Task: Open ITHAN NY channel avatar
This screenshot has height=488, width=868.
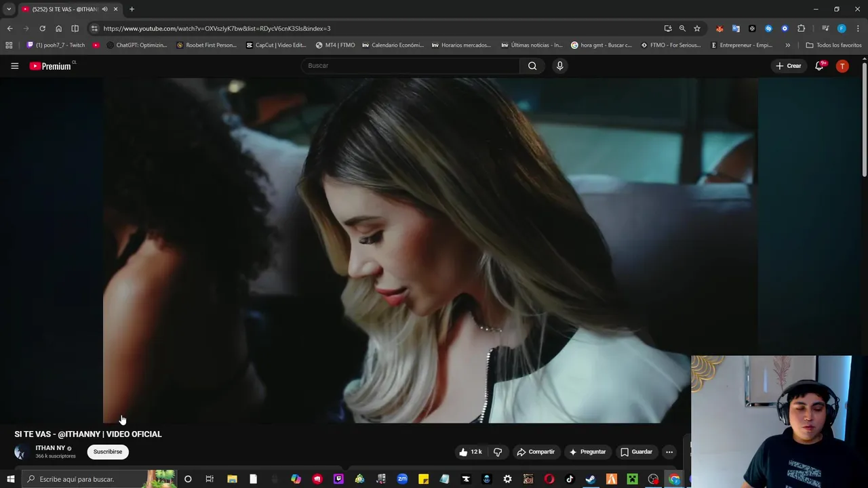Action: point(22,452)
